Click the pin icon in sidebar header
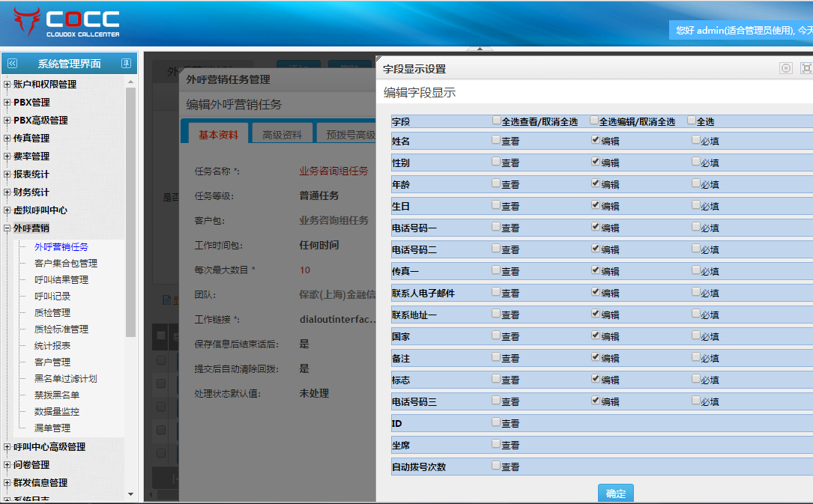 point(127,64)
